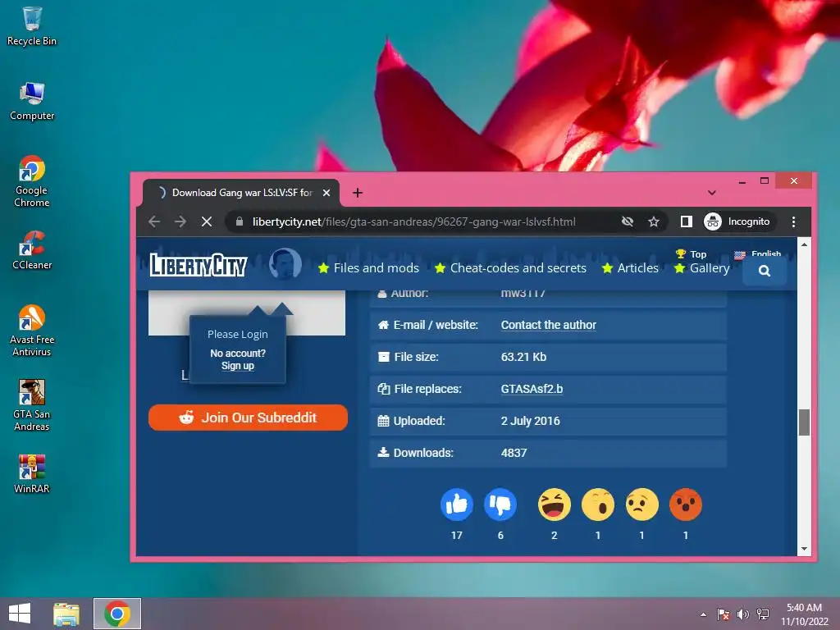Click the Please Login text

coord(238,335)
